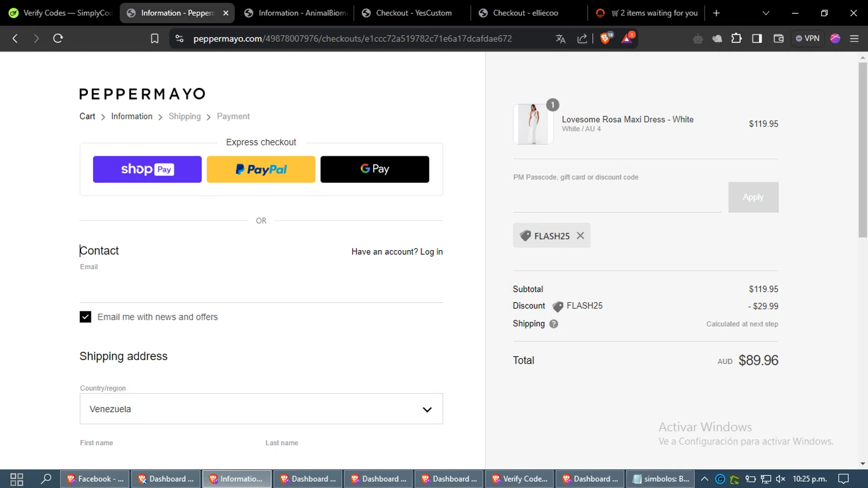
Task: Click the Shipping help question mark icon
Action: pyautogui.click(x=554, y=324)
